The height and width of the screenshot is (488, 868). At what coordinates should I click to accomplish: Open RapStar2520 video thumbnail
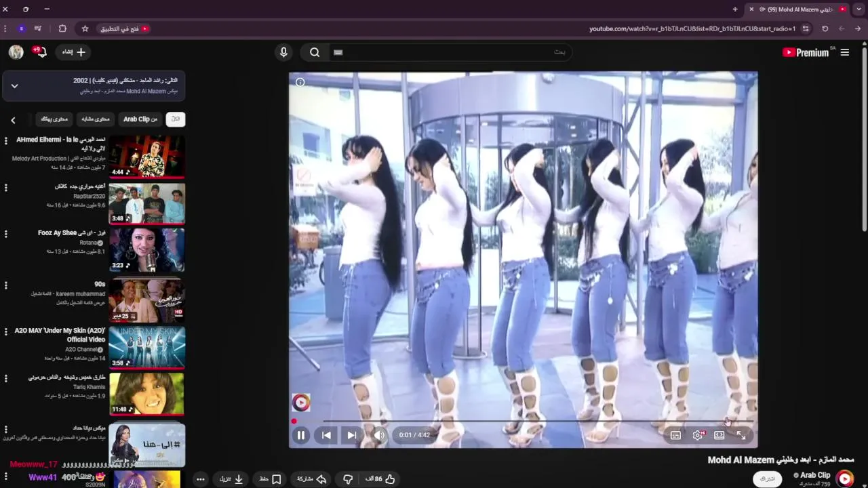click(x=146, y=203)
